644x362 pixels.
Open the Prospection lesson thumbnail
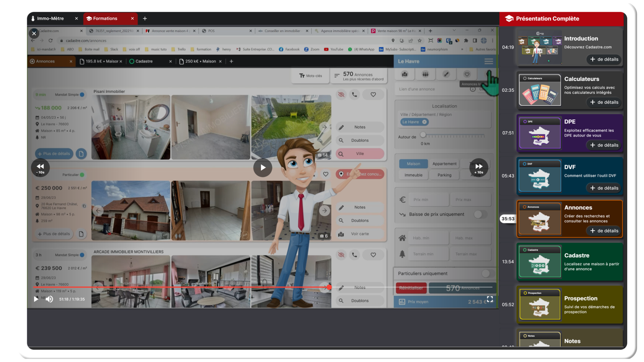(540, 305)
